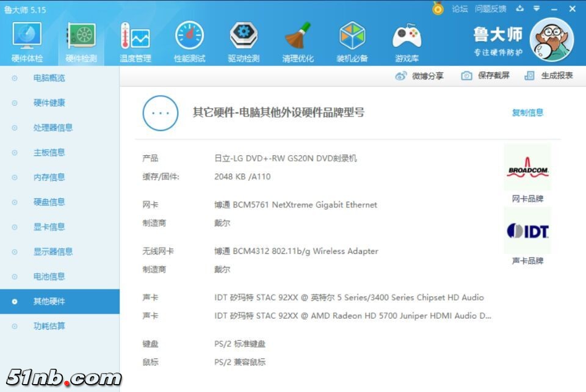Select 显卡信息 in the sidebar
586x392 pixels.
tap(49, 227)
